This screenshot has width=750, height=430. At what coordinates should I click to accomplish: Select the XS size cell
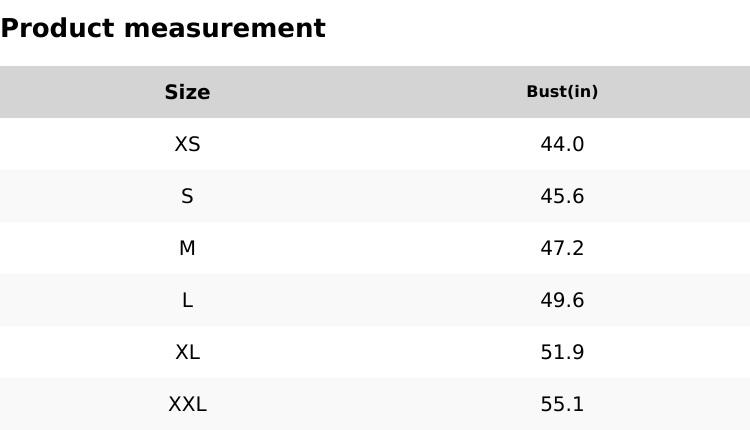pos(187,144)
